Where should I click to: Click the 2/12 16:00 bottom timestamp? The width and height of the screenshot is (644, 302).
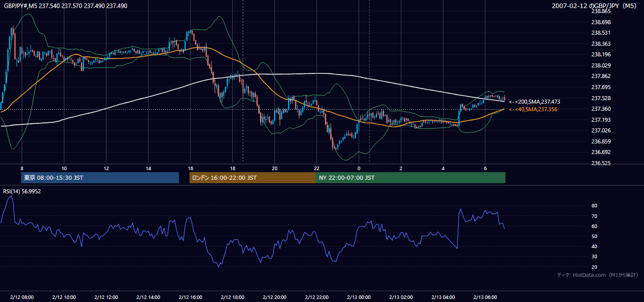[x=190, y=297]
